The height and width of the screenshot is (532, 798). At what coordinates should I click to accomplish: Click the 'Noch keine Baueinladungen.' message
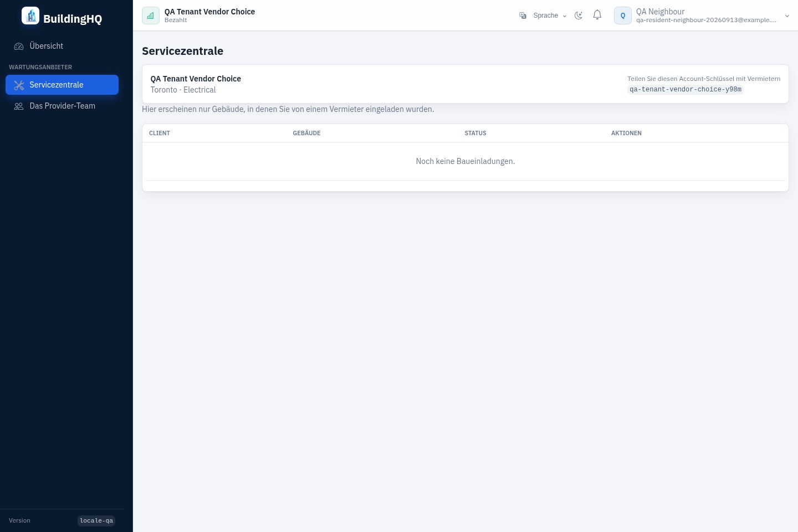(465, 161)
